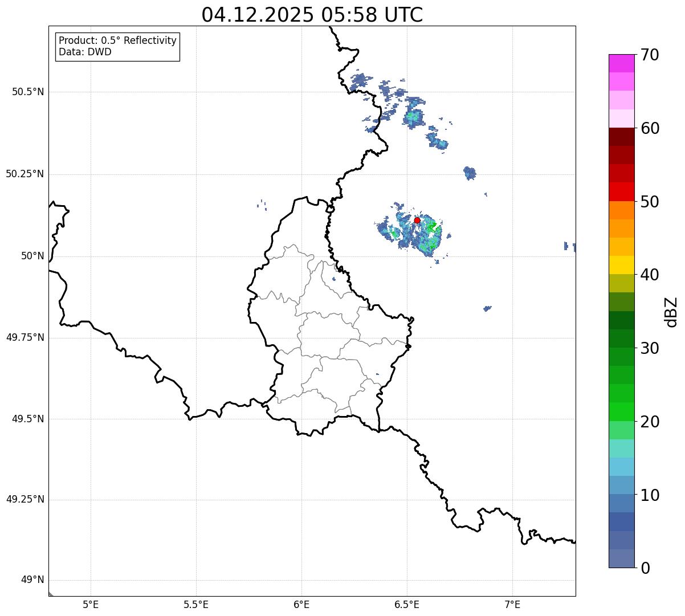
Task: Click the 50.25°N latitude label
Action: (25, 174)
